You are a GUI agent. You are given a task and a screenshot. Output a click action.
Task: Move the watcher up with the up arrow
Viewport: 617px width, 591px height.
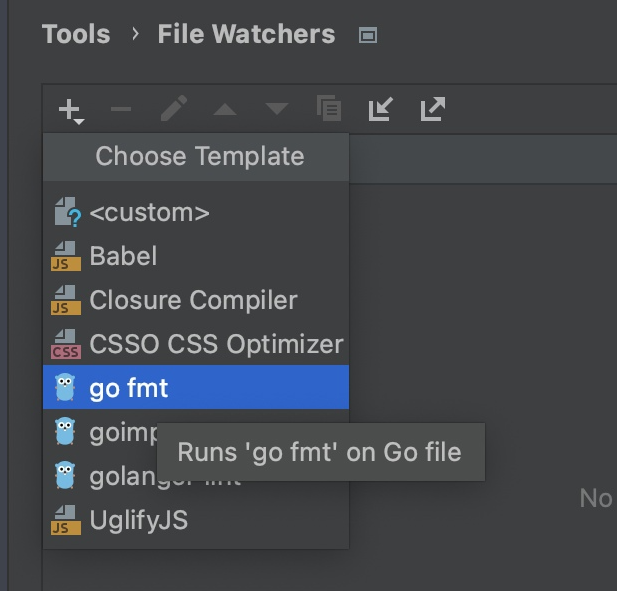(x=225, y=109)
